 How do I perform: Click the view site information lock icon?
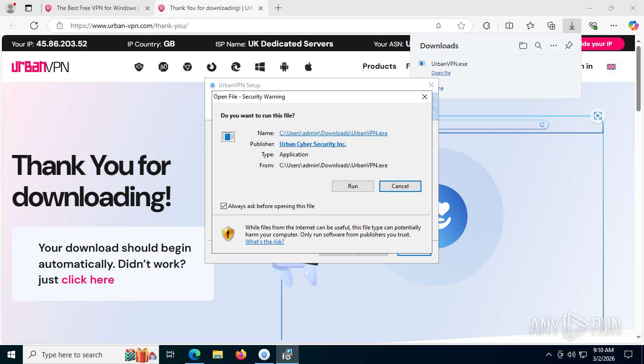tap(59, 26)
